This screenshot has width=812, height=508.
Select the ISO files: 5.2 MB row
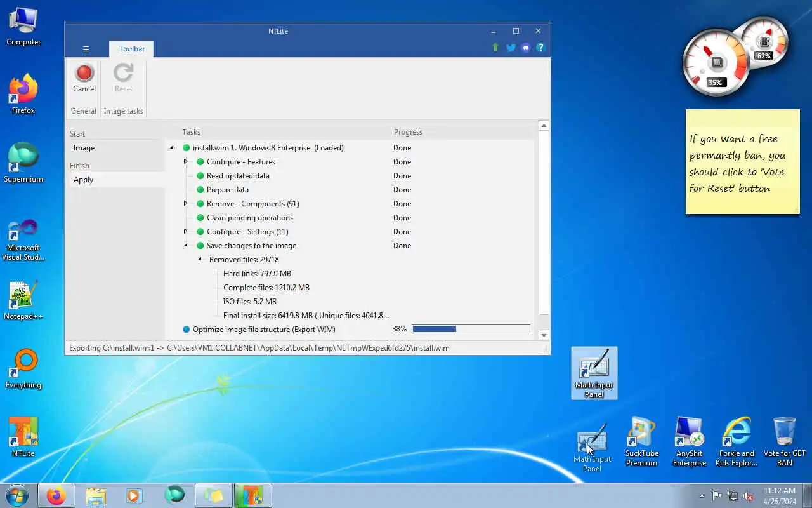tap(250, 302)
